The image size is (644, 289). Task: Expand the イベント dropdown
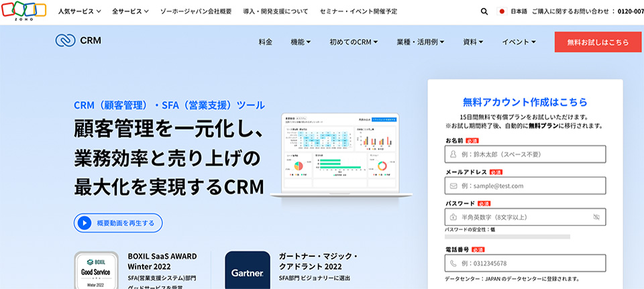[519, 42]
